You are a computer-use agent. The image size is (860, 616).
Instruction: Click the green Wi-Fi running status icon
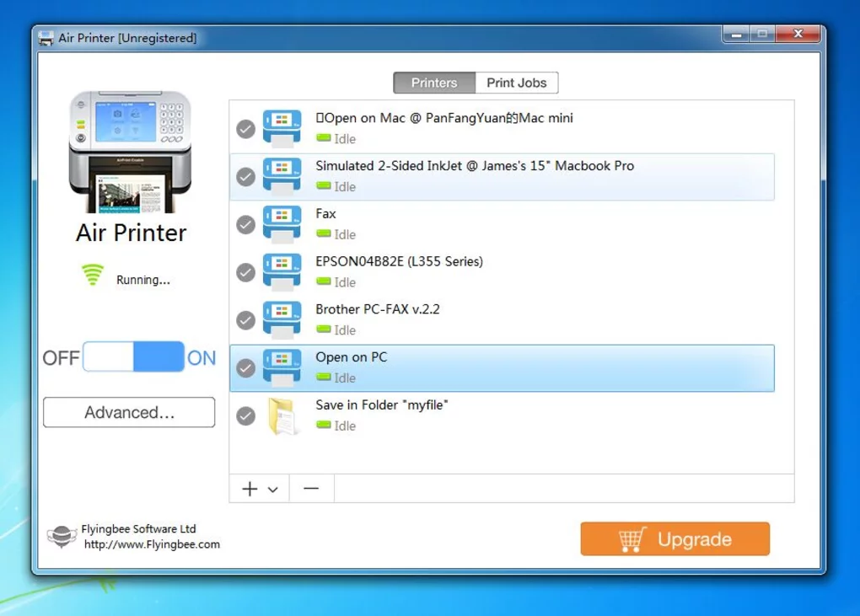click(93, 276)
